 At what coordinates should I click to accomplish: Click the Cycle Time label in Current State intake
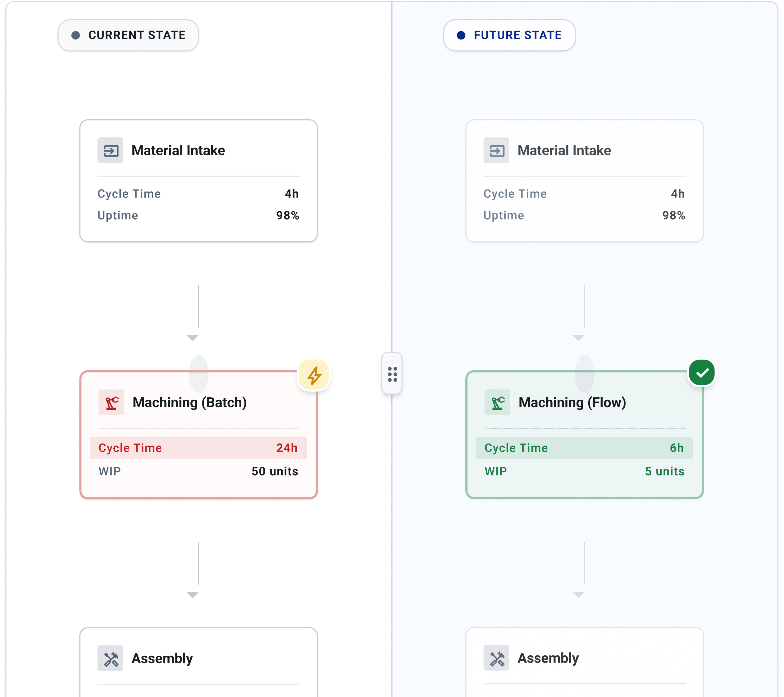coord(129,194)
